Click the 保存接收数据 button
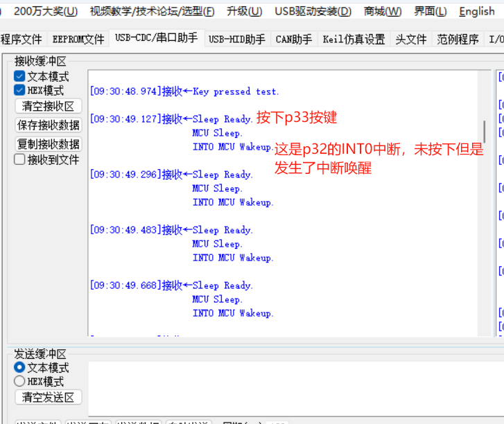 [x=49, y=125]
